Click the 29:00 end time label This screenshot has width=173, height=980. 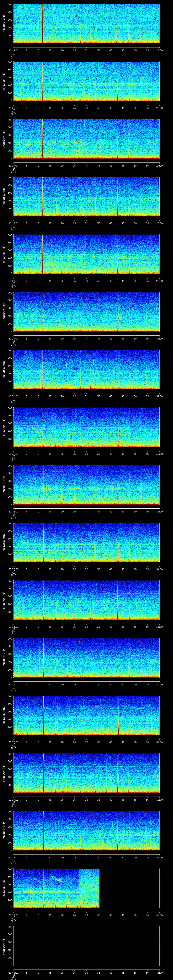point(159,281)
